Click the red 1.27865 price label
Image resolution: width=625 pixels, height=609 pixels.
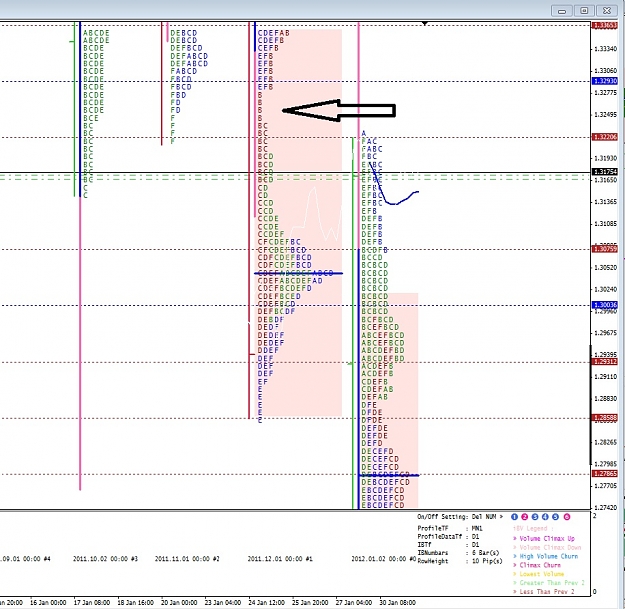pos(605,474)
